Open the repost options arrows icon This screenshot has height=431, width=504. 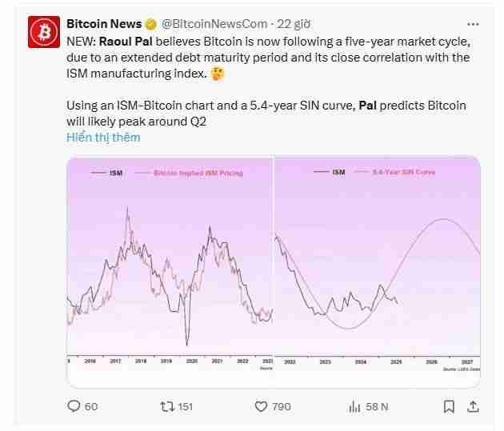pos(166,406)
